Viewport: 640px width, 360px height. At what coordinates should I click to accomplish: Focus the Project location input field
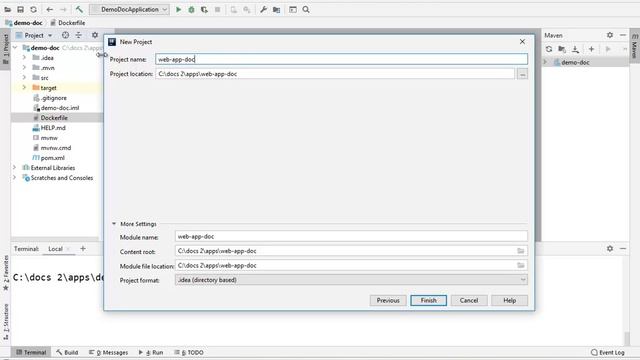coord(335,74)
